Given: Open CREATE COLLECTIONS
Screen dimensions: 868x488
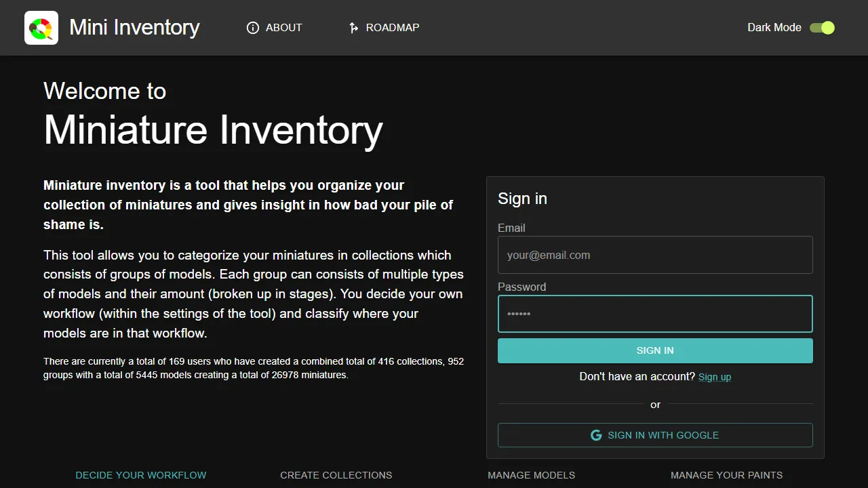Looking at the screenshot, I should coord(336,475).
